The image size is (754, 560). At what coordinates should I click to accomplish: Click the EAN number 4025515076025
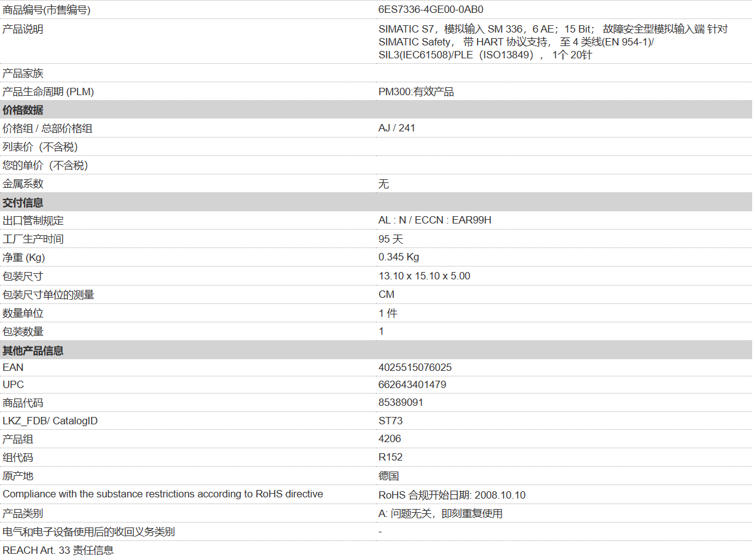tap(415, 367)
